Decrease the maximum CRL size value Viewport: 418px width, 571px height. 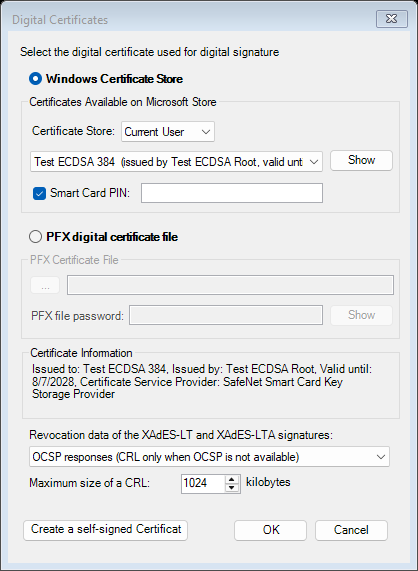coord(232,488)
